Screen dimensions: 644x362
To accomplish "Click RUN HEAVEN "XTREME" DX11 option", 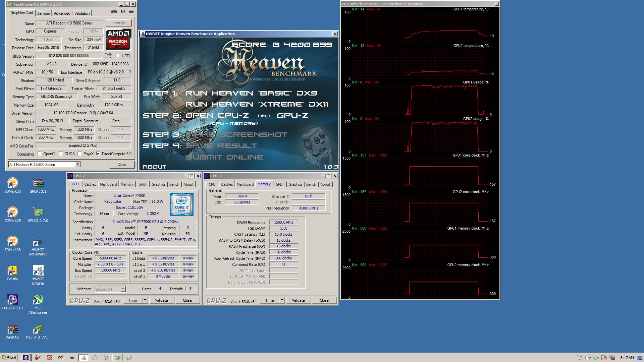I will (257, 104).
